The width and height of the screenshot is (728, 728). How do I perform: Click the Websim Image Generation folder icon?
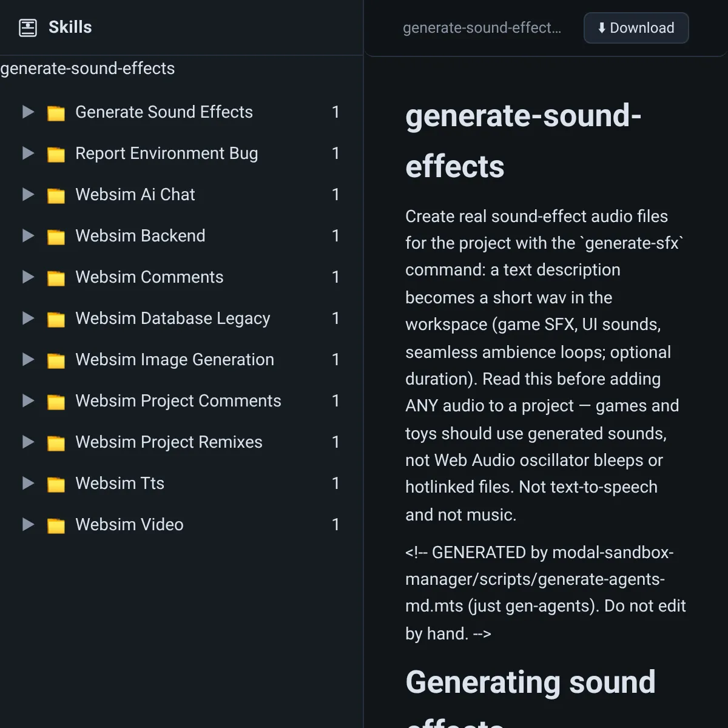56,360
